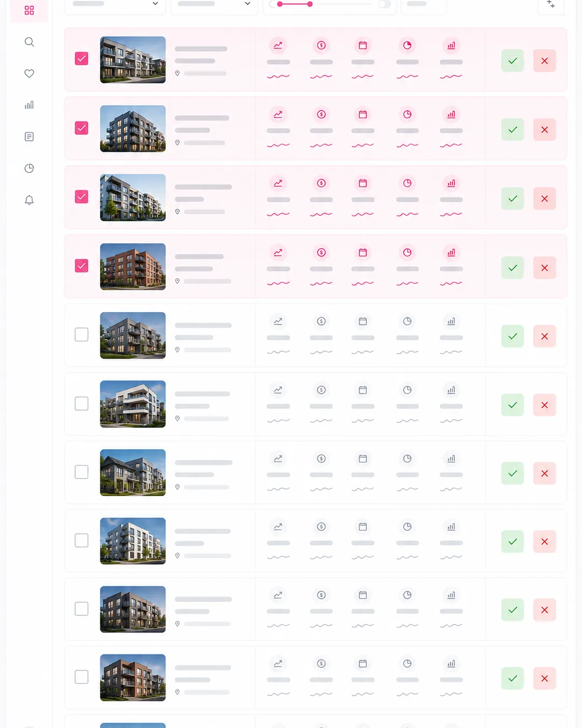Click the calendar icon in second listing row
The height and width of the screenshot is (728, 582).
pos(363,114)
